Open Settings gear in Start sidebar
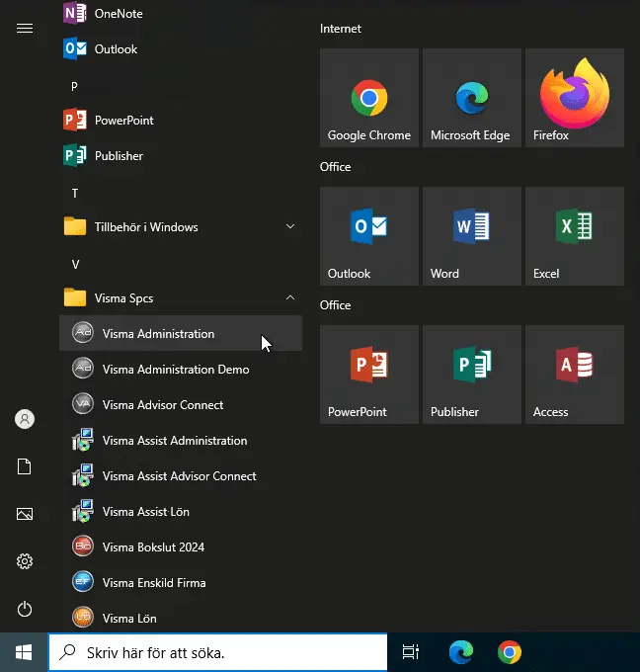640x672 pixels. pyautogui.click(x=25, y=561)
